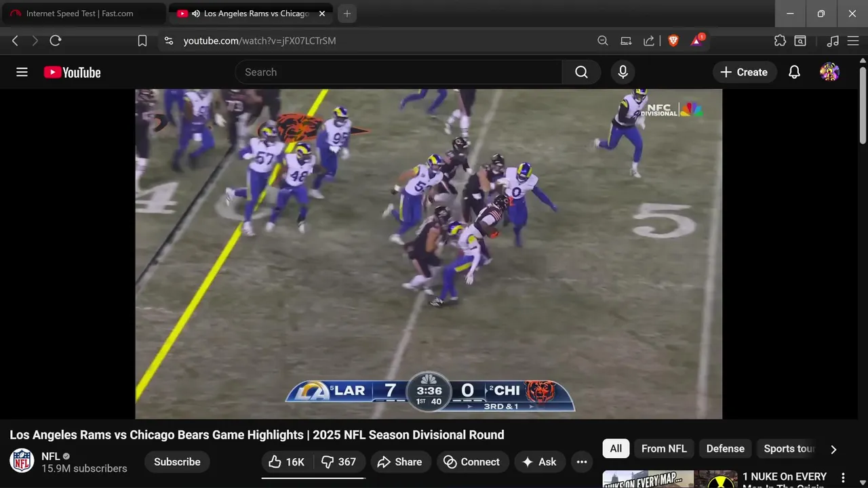Like the video (16K)
The width and height of the screenshot is (868, 488).
(x=286, y=462)
